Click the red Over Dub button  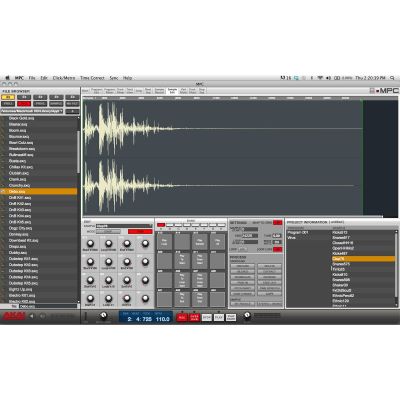[194, 318]
